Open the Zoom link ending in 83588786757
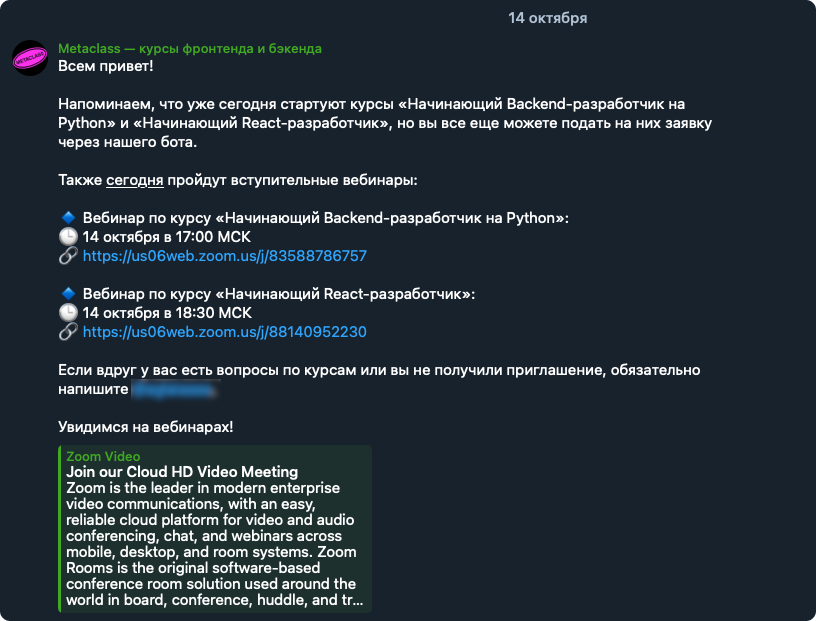This screenshot has width=816, height=621. (225, 256)
